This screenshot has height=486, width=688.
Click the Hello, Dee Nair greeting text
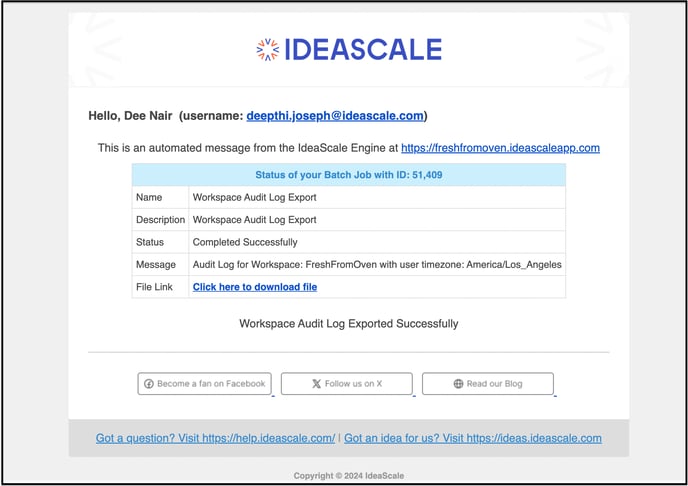pos(130,116)
